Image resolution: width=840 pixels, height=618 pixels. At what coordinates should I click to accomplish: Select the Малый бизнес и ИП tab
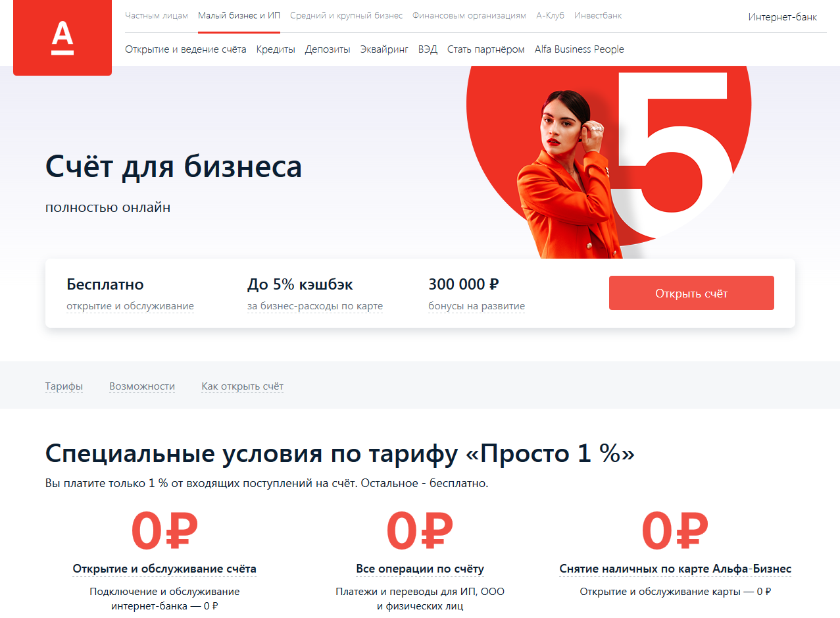coord(239,15)
